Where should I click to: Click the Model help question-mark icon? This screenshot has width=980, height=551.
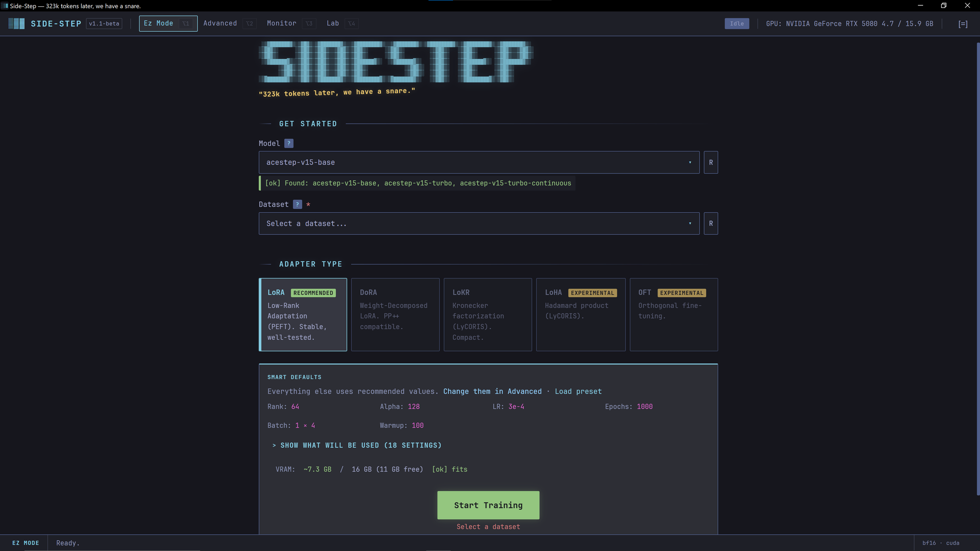(289, 144)
